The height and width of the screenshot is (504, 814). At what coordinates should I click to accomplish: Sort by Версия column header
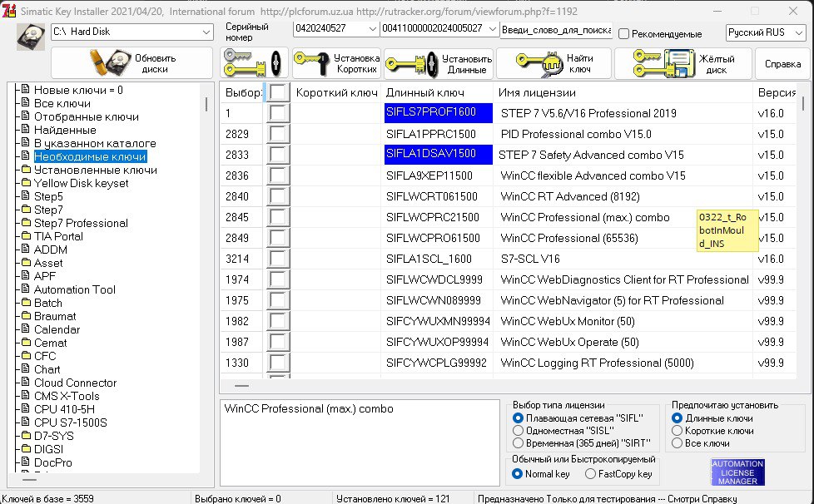[x=775, y=93]
